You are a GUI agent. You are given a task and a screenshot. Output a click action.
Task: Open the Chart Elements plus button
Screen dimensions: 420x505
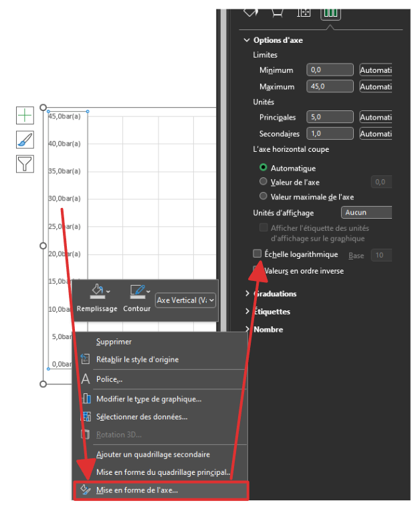pyautogui.click(x=25, y=115)
